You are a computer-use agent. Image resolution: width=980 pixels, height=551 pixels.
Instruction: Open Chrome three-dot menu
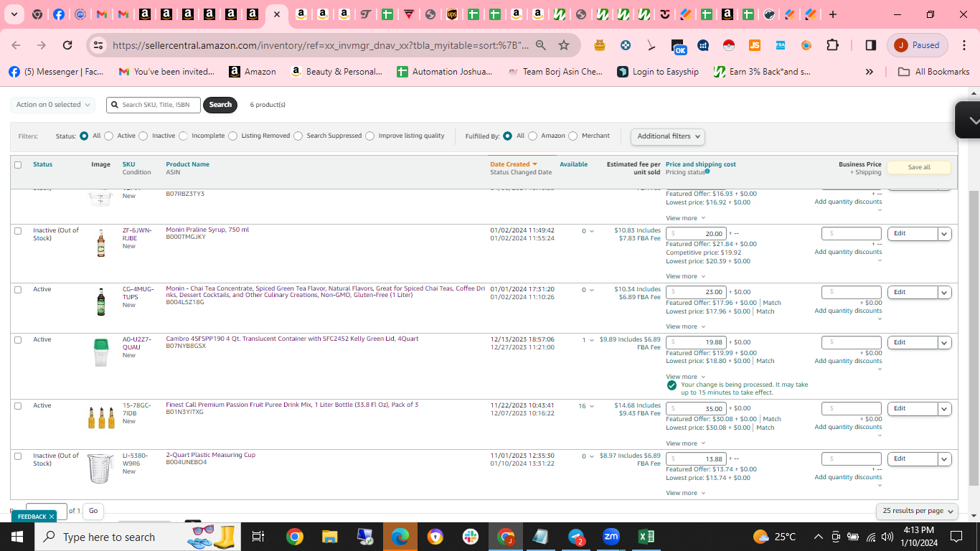coord(963,45)
